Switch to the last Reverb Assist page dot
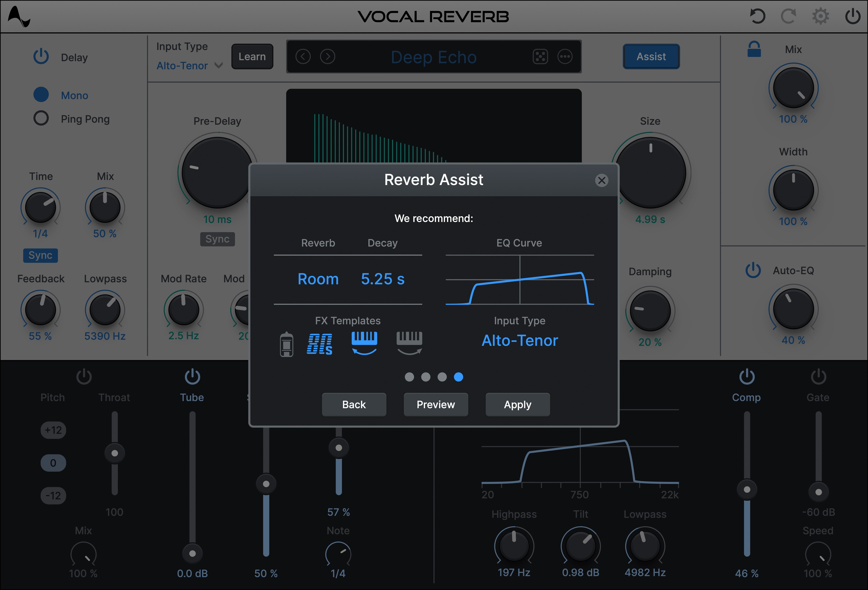868x590 pixels. point(459,377)
